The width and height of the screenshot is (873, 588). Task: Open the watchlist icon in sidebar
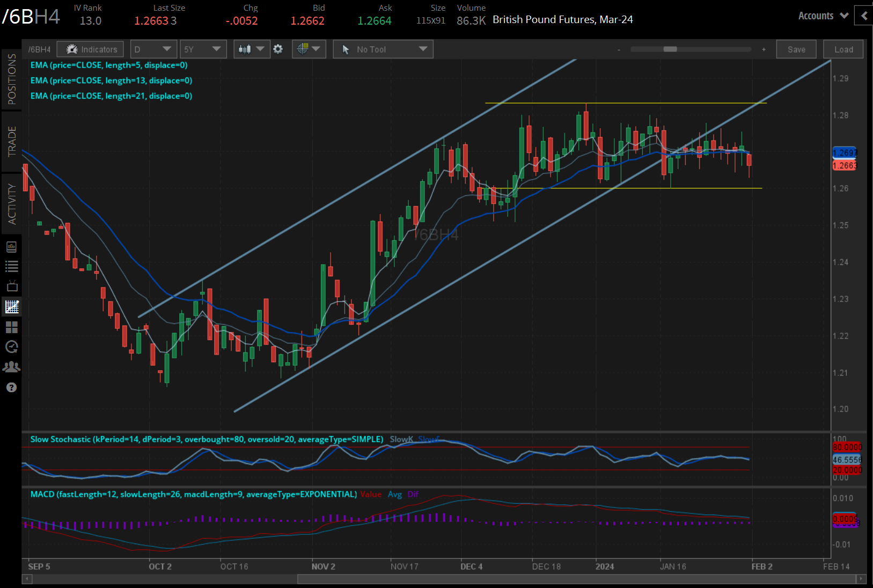coord(11,267)
